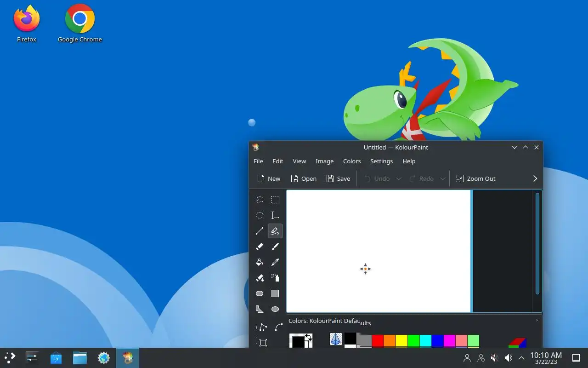Select the Flood Fill bucket tool
Screen dimensions: 588x368
[x=260, y=262]
